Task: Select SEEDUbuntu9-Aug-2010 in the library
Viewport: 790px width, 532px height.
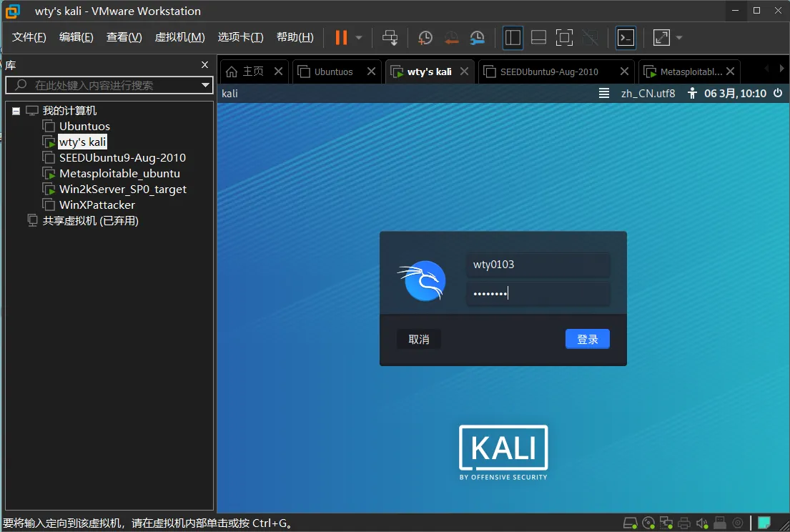Action: 122,158
